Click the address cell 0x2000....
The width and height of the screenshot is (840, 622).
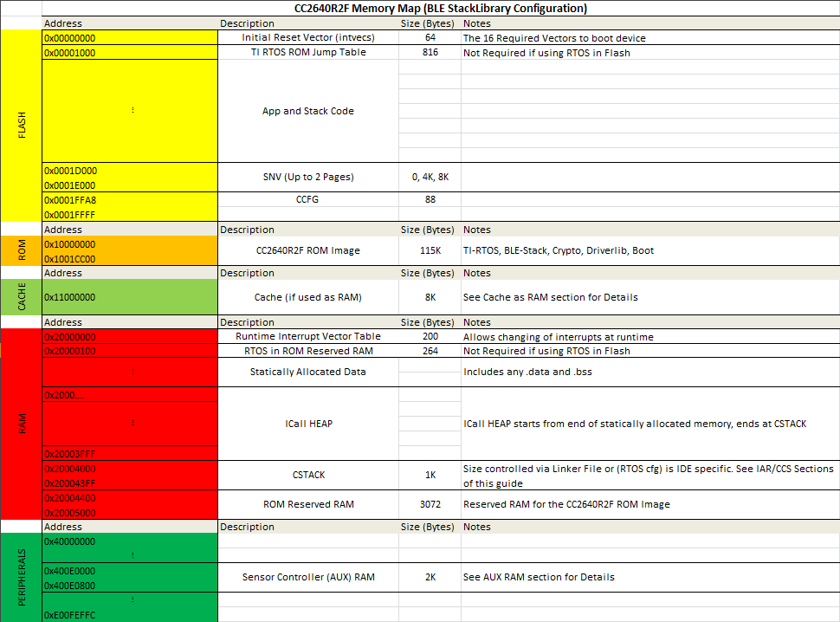(x=130, y=395)
